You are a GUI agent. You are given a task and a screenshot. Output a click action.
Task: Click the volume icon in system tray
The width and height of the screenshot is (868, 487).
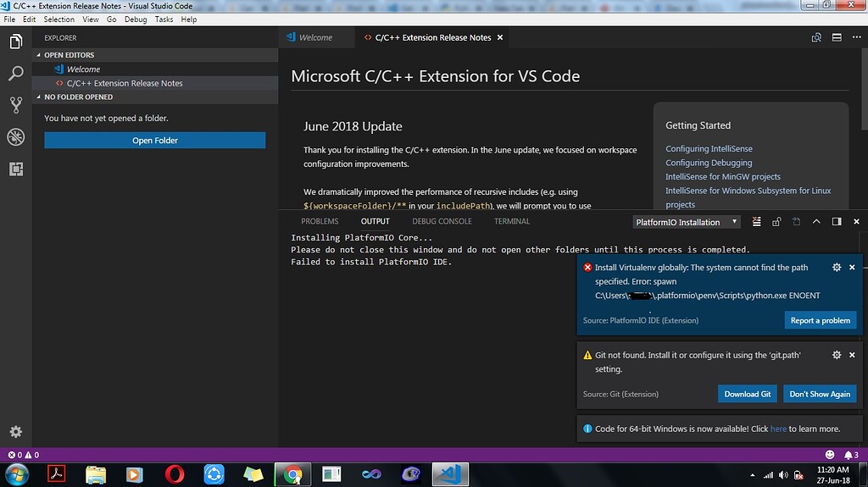(782, 475)
